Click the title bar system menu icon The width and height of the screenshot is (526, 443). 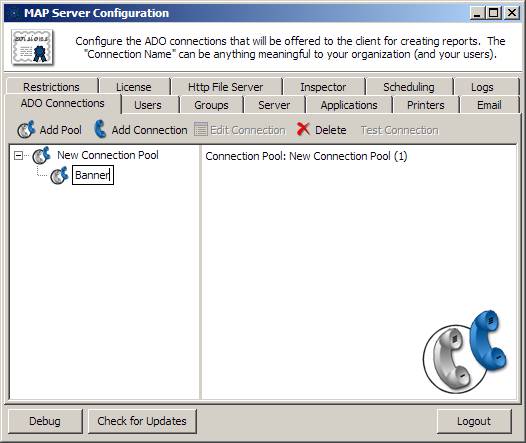pos(14,13)
